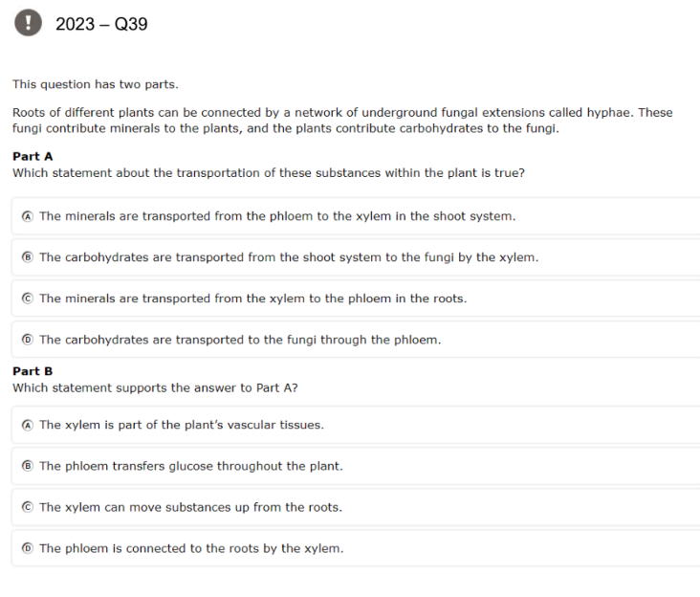Select Part A option A radio circle
The height and width of the screenshot is (597, 700).
28,216
